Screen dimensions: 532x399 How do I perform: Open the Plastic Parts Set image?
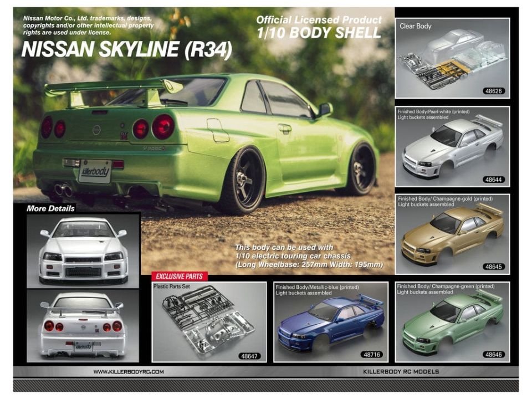coord(209,323)
